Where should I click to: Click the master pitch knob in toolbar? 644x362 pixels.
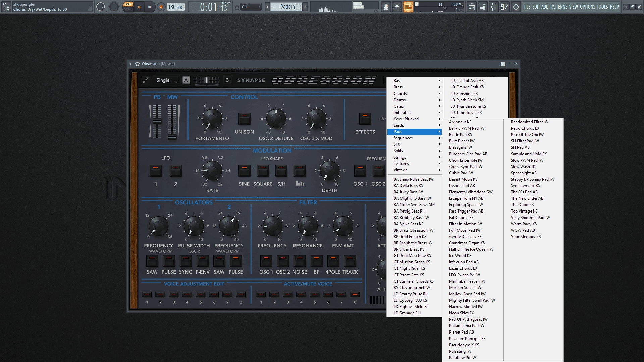[114, 7]
